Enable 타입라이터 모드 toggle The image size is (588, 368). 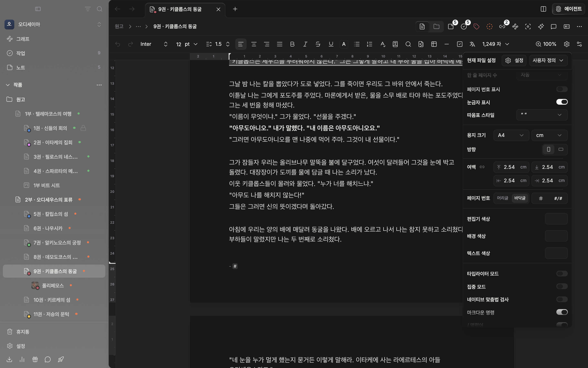tap(562, 274)
